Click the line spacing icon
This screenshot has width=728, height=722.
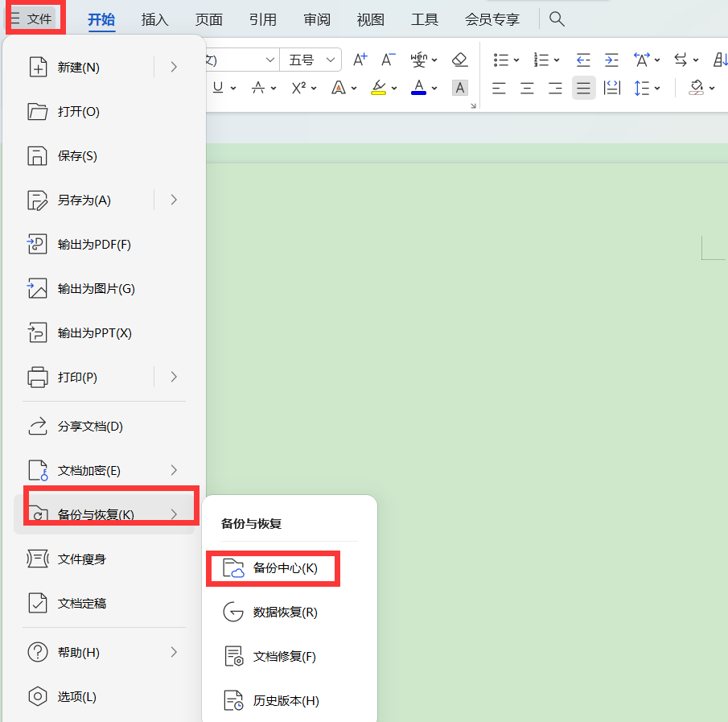click(x=642, y=88)
